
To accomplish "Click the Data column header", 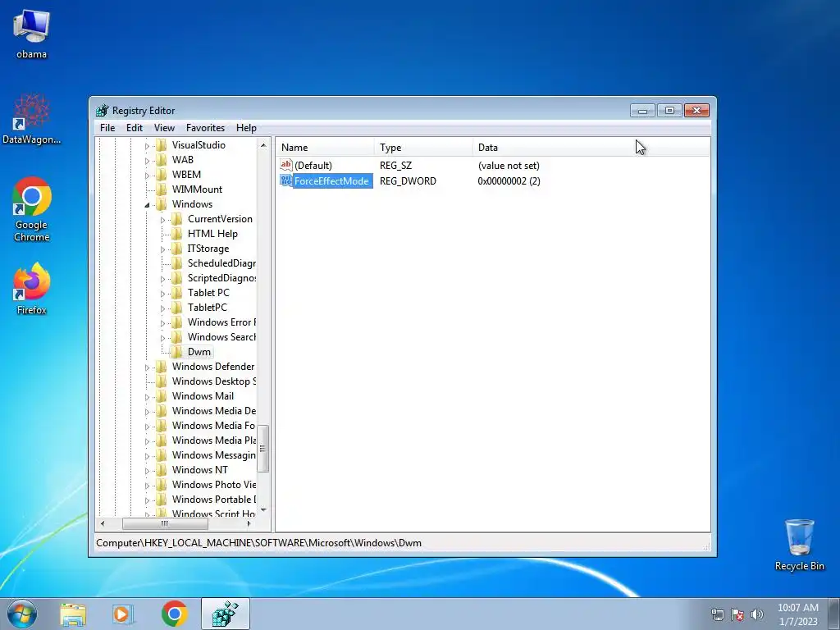I will tap(591, 147).
